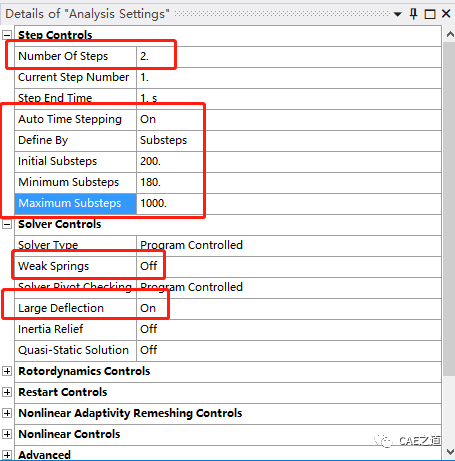Click the scrollbar up arrow

pyautogui.click(x=450, y=34)
